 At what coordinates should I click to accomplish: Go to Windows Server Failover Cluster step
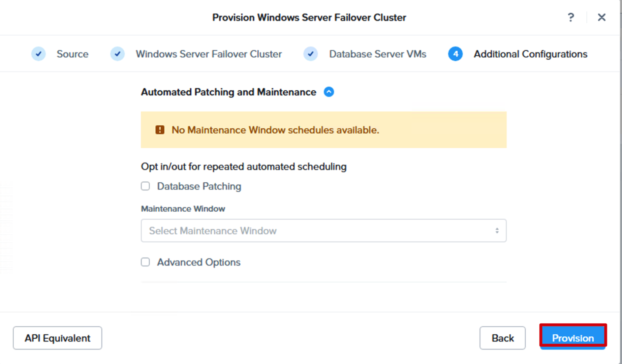pos(209,54)
